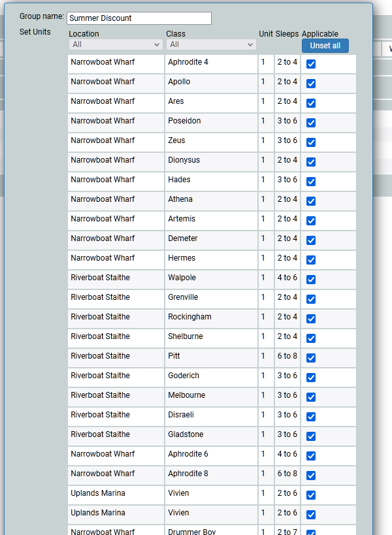The width and height of the screenshot is (392, 535).
Task: Select the Dionysus class cell
Action: (x=210, y=160)
